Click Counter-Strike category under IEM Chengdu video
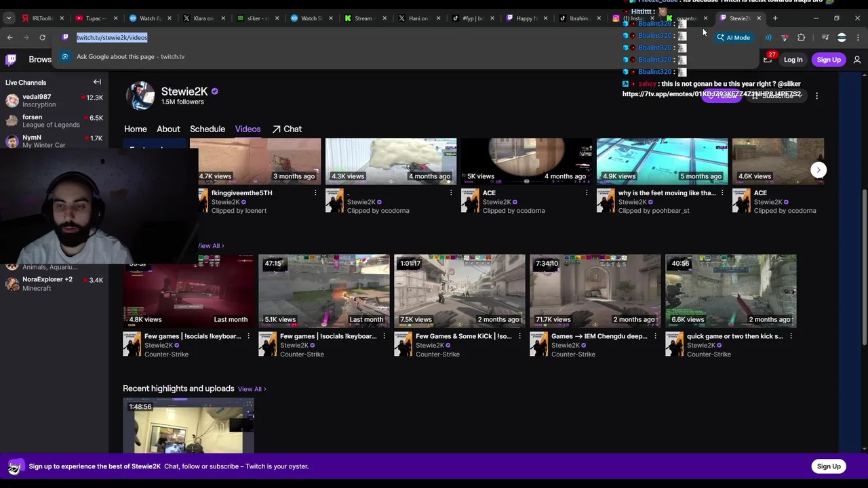Screen dimensions: 868x488 click(x=573, y=354)
